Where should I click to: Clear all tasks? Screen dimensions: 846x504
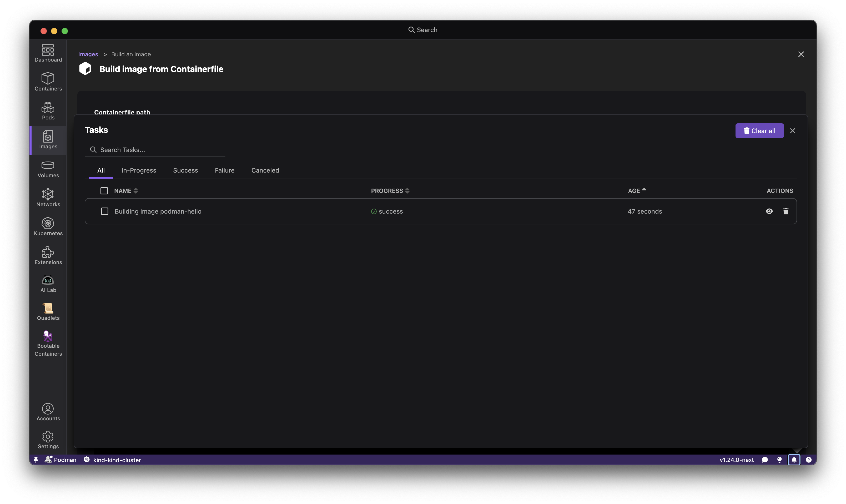pyautogui.click(x=759, y=131)
